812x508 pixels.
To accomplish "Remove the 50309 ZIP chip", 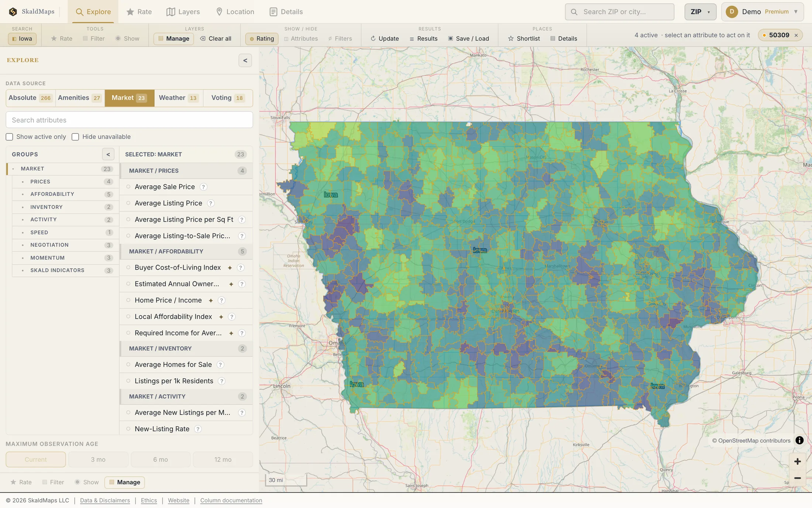I will tap(796, 35).
